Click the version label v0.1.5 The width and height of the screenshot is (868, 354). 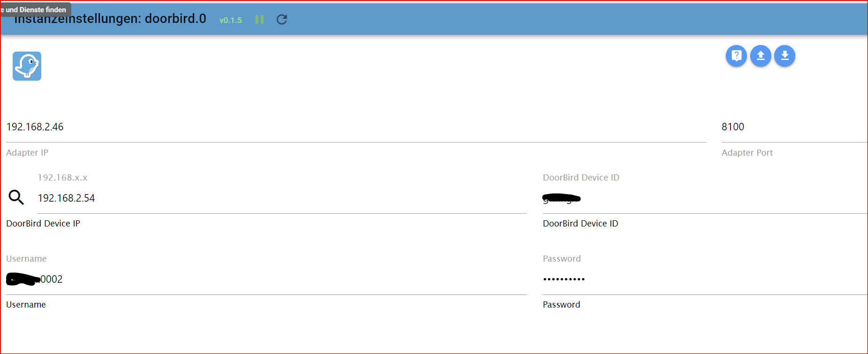pyautogui.click(x=231, y=20)
